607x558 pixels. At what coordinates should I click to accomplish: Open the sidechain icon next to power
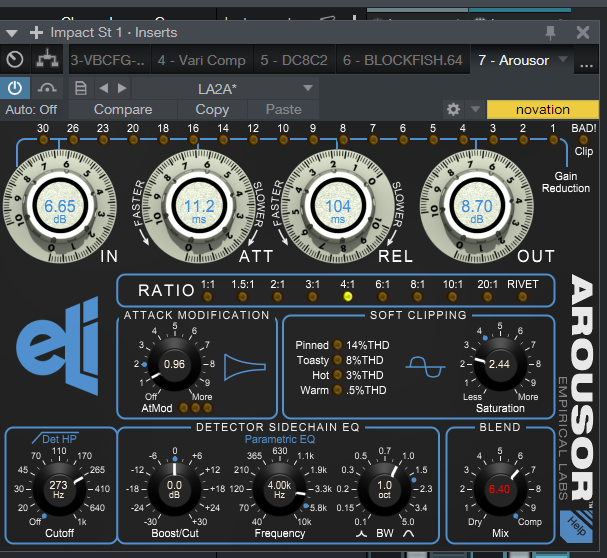47,88
